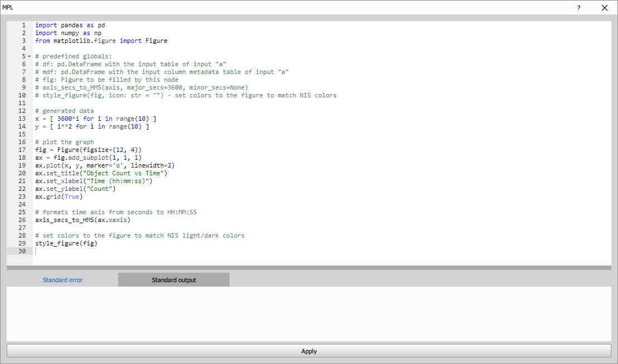Switch to the Standard error tab
618x364 pixels.
tap(62, 279)
